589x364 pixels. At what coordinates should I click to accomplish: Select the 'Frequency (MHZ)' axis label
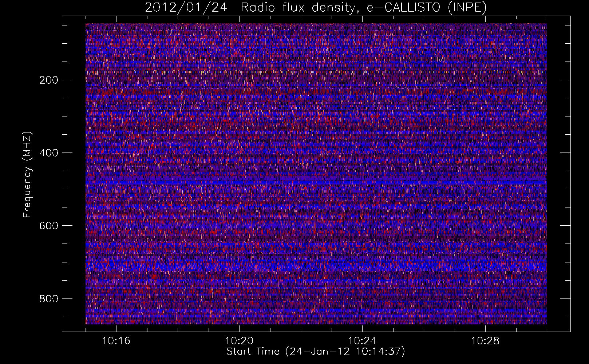[x=27, y=174]
